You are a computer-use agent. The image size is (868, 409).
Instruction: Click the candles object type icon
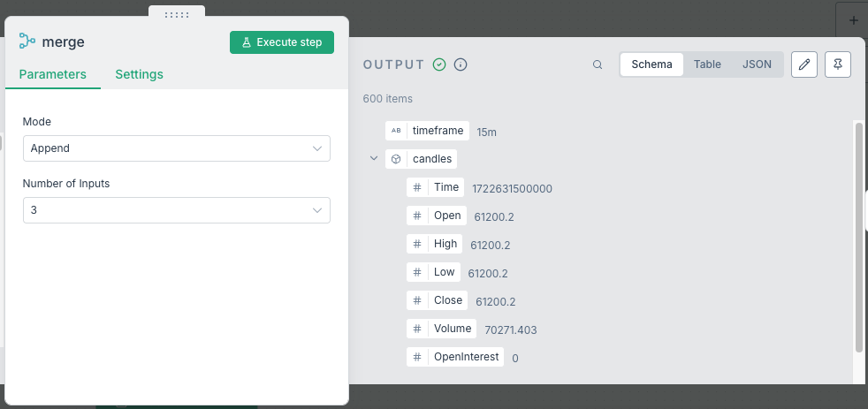pyautogui.click(x=396, y=159)
